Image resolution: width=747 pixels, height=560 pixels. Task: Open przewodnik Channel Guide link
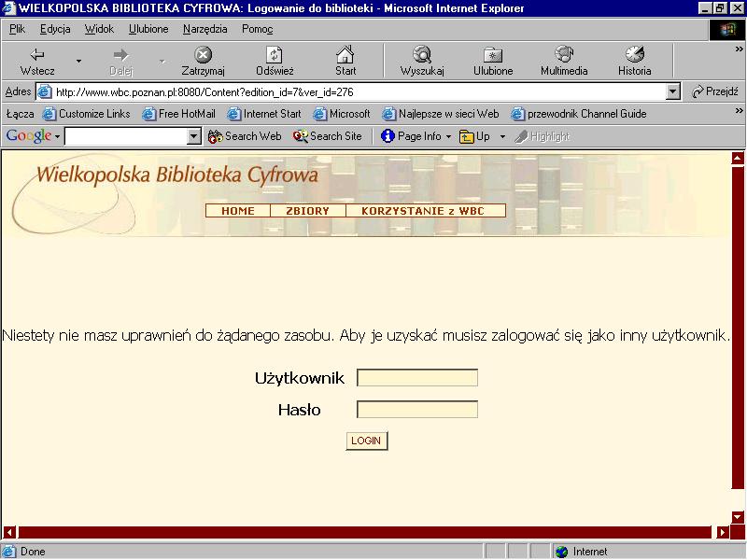579,114
